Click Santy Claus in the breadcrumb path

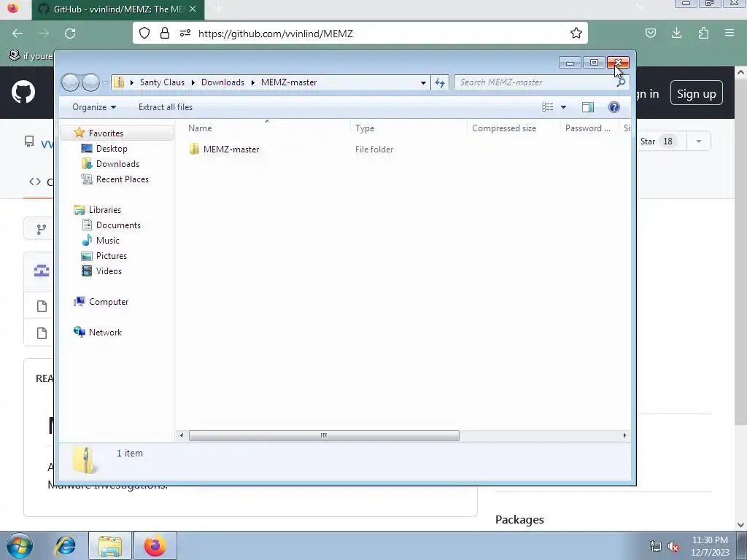pyautogui.click(x=162, y=82)
